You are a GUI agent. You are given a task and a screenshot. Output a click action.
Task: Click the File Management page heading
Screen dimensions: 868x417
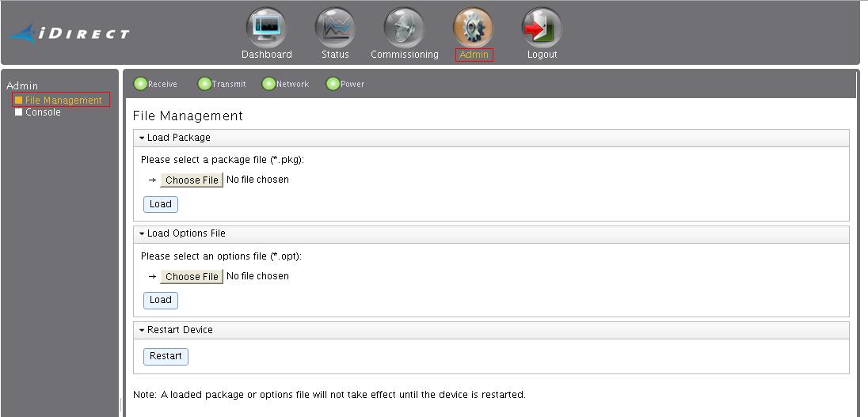pyautogui.click(x=188, y=116)
